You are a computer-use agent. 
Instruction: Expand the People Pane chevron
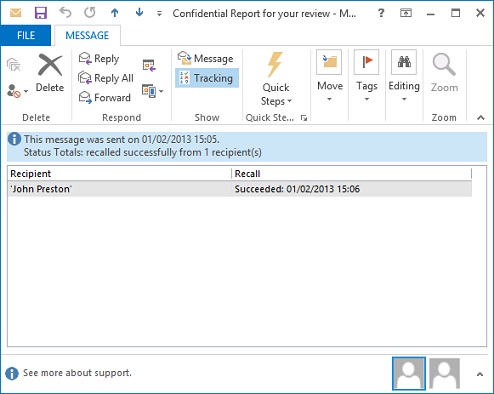click(480, 374)
